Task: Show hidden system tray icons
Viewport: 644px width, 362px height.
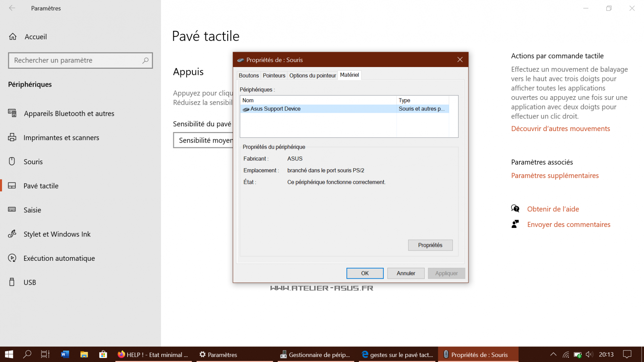Action: [553, 354]
